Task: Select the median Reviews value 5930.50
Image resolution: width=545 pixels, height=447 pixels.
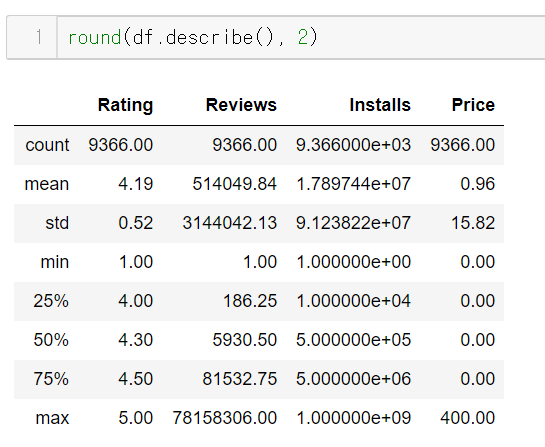Action: pos(245,340)
